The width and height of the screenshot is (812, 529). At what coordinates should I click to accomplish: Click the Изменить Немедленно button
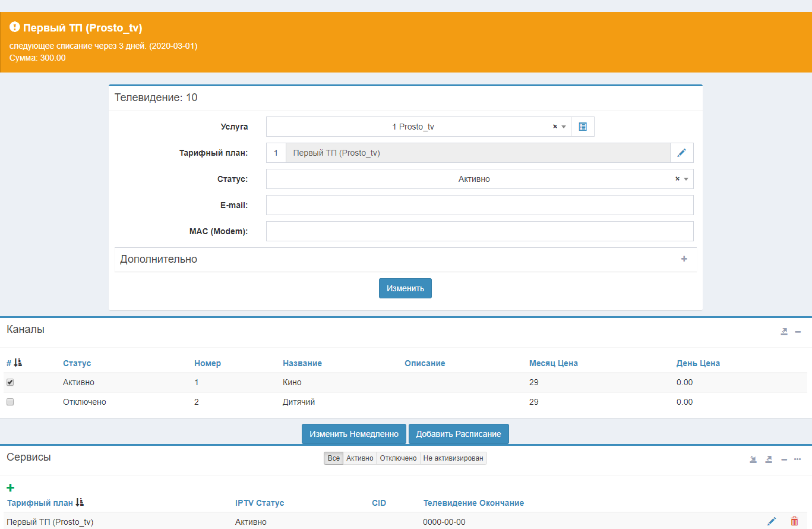pyautogui.click(x=353, y=434)
